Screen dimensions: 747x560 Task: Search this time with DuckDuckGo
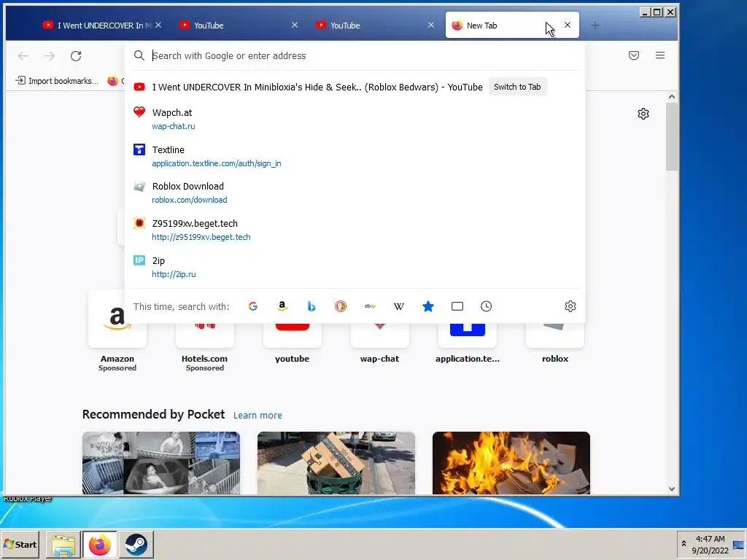(341, 306)
